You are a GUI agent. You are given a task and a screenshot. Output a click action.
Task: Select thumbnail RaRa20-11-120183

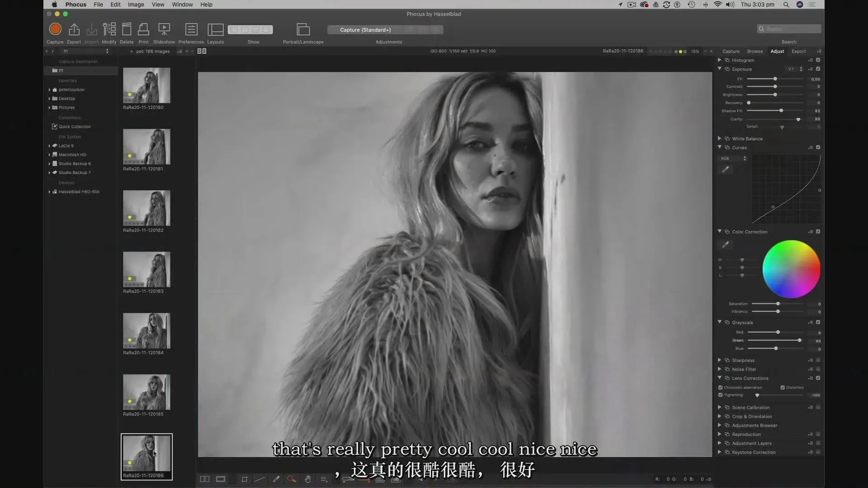[x=146, y=270]
